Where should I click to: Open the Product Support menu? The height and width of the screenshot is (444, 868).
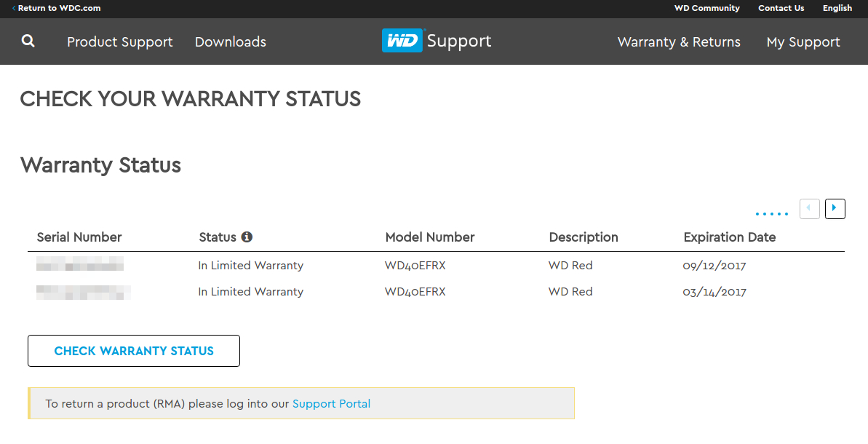pos(119,42)
